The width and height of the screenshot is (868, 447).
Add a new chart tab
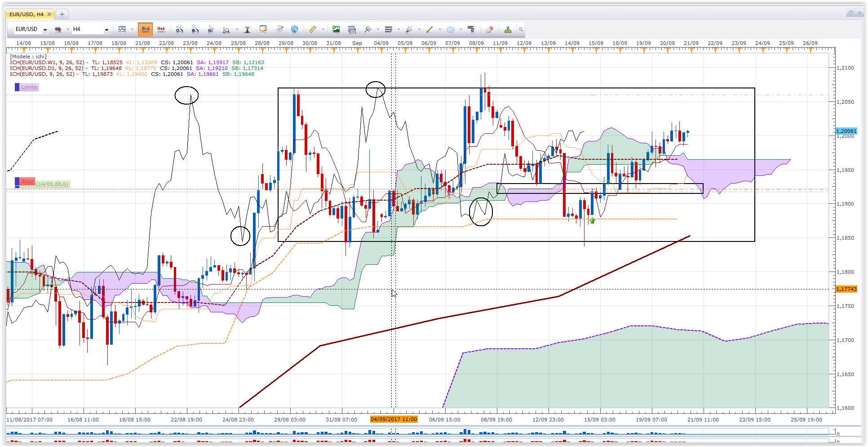click(x=62, y=14)
